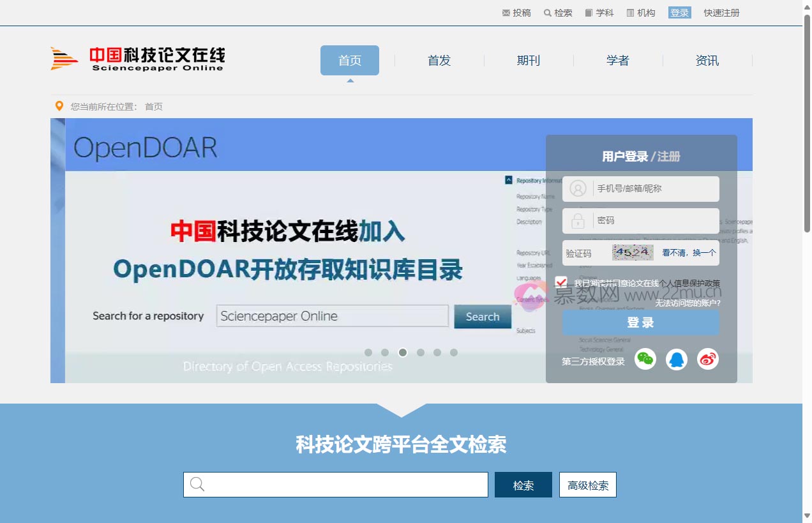This screenshot has height=523, width=812.
Task: Switch to the 首发 tab
Action: click(x=439, y=61)
